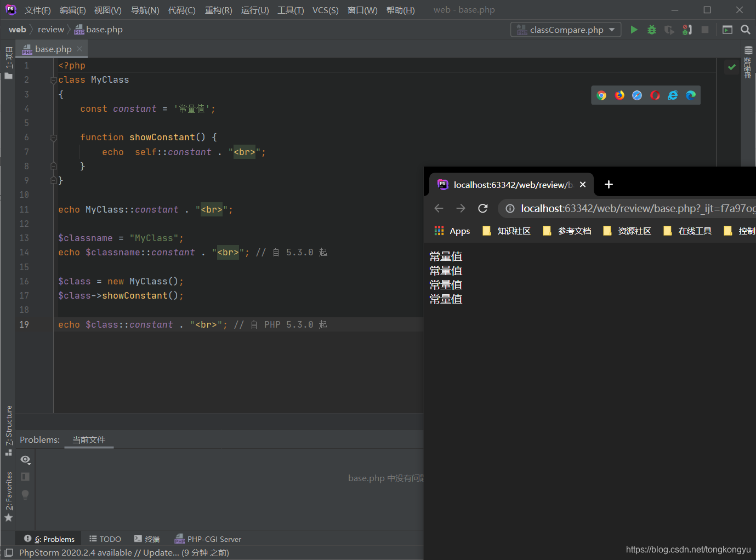This screenshot has width=756, height=560.
Task: Open the 重构(R) menu
Action: coord(218,10)
